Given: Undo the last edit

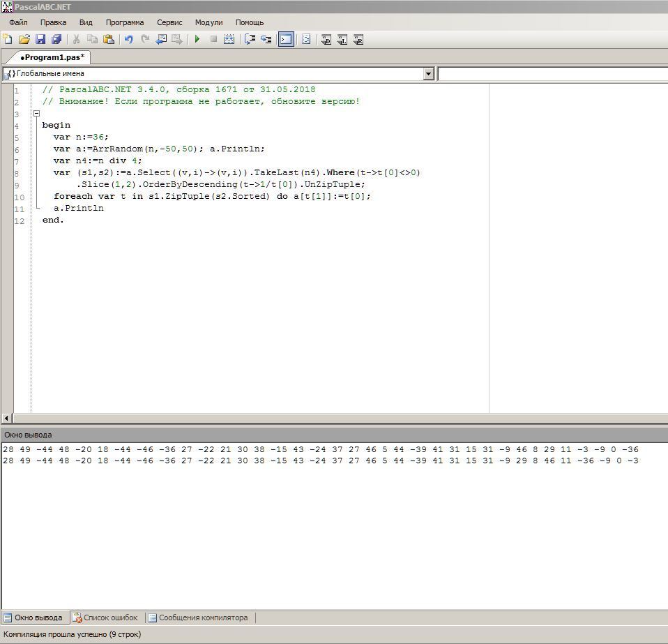Looking at the screenshot, I should (128, 40).
